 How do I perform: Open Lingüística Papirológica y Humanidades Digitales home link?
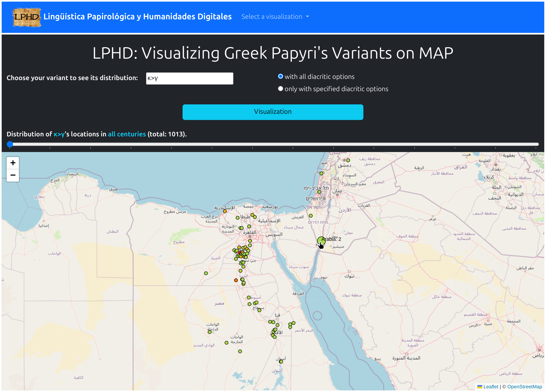(137, 17)
